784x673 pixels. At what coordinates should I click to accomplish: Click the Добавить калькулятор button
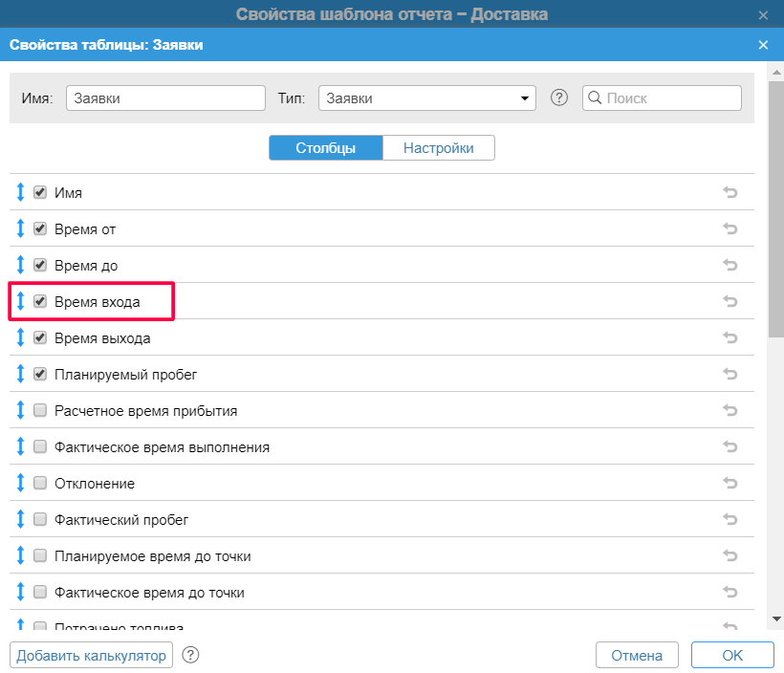92,655
